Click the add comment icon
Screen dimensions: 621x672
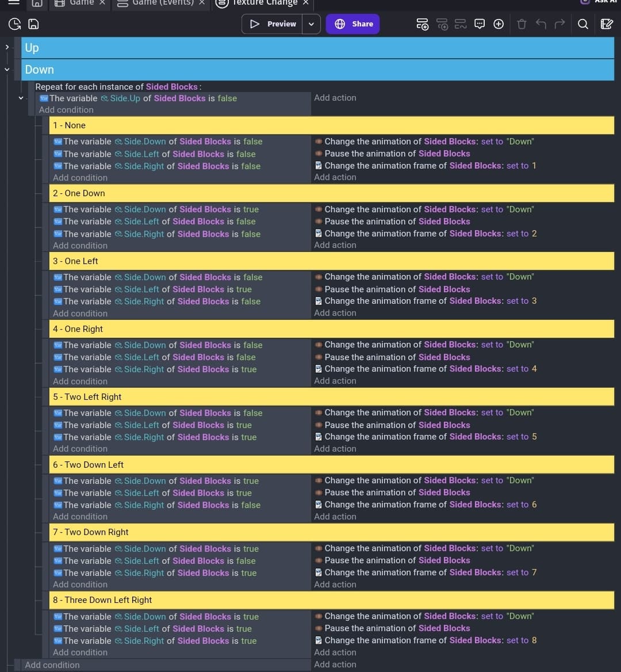click(x=480, y=24)
